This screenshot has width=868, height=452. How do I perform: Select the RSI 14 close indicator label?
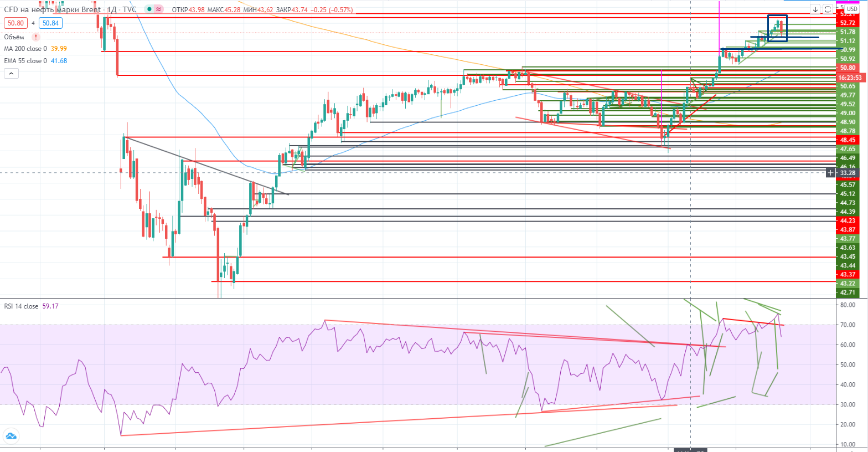pos(21,306)
